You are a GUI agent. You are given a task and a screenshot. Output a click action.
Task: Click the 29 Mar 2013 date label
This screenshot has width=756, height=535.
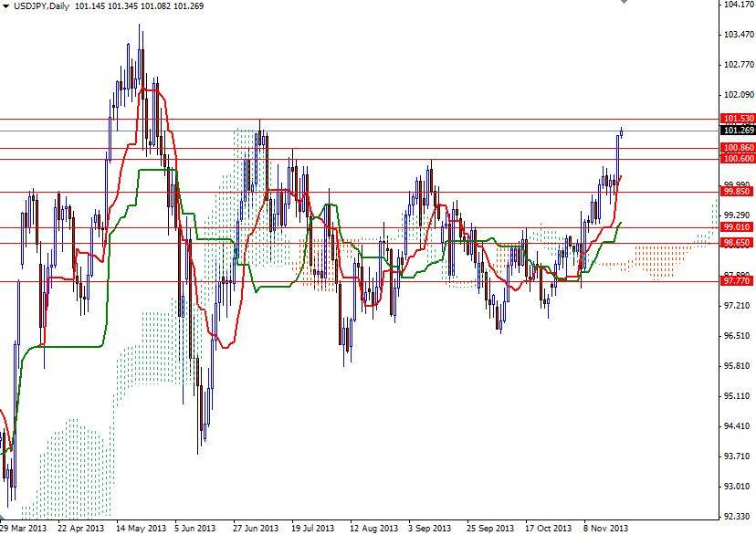pos(25,528)
